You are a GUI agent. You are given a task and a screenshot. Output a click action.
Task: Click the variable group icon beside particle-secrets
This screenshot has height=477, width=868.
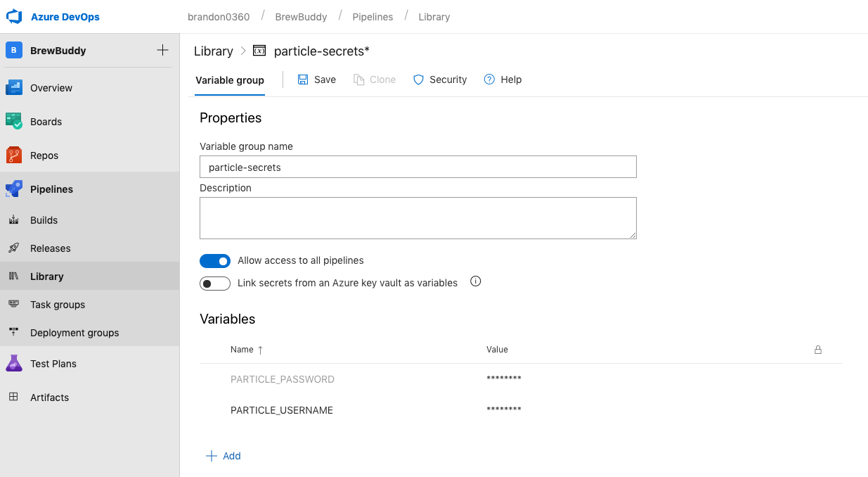[x=259, y=51]
